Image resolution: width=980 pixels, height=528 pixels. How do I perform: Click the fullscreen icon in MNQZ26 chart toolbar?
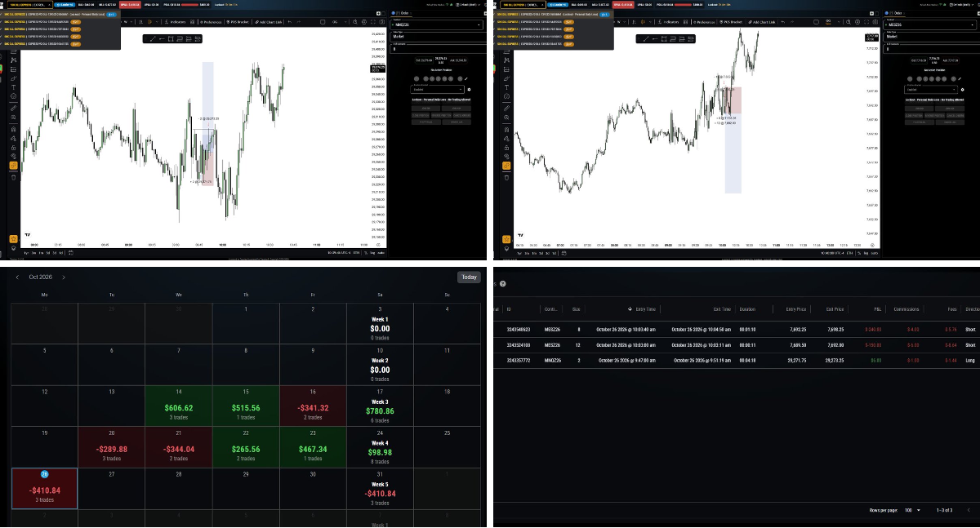(x=373, y=22)
